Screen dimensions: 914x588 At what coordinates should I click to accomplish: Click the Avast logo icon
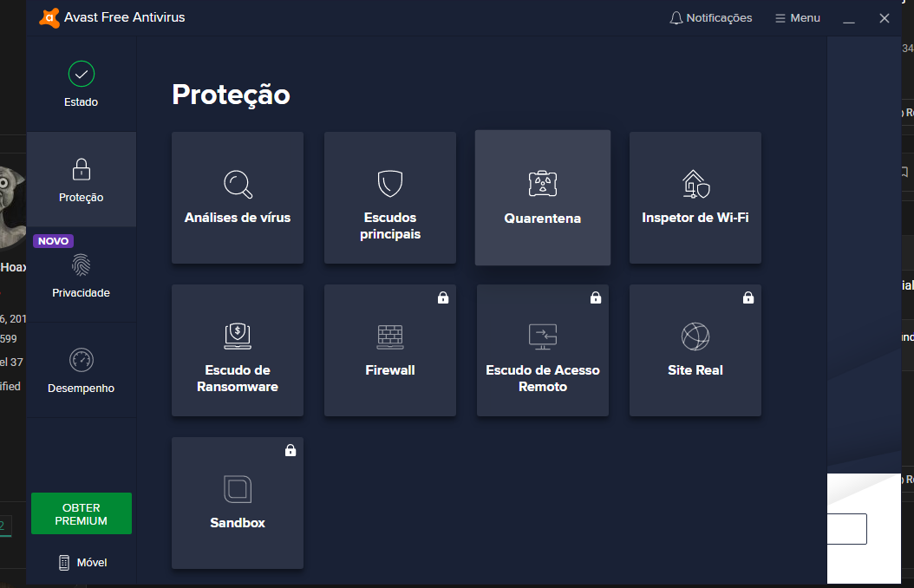coord(49,18)
